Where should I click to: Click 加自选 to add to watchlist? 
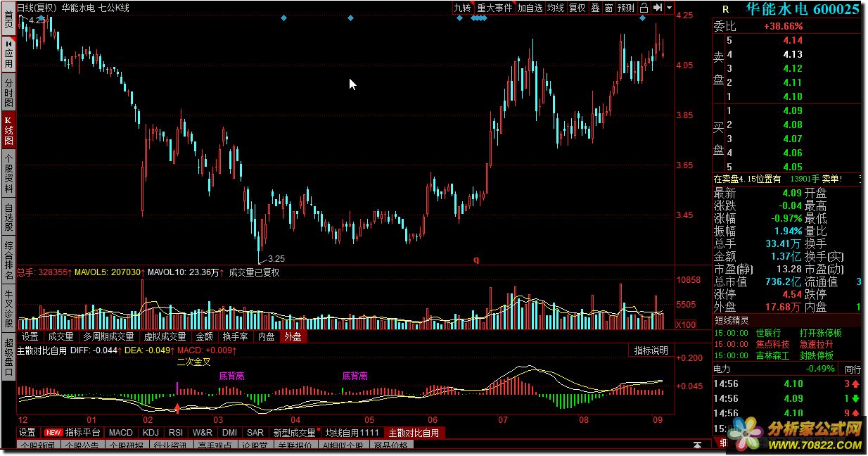click(x=530, y=8)
